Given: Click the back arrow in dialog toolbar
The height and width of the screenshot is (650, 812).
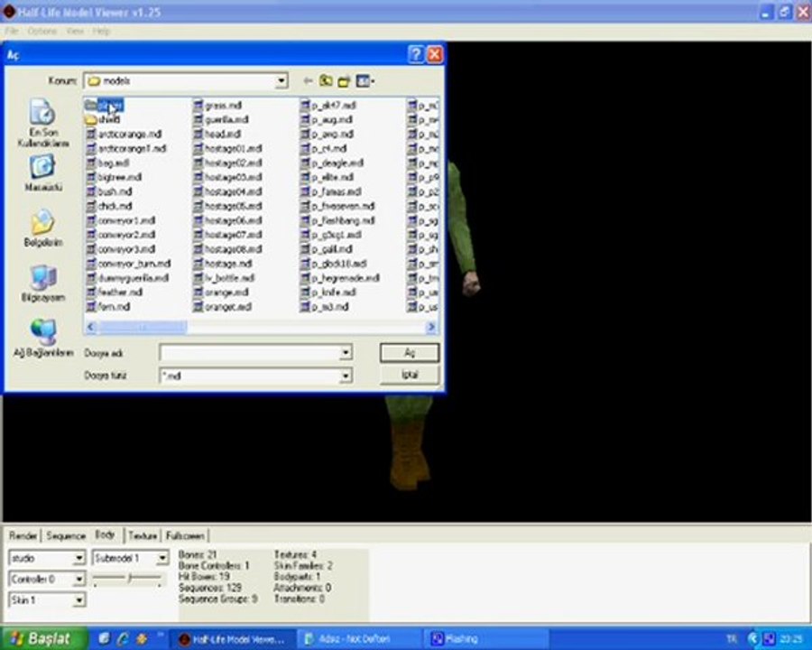Looking at the screenshot, I should (308, 81).
